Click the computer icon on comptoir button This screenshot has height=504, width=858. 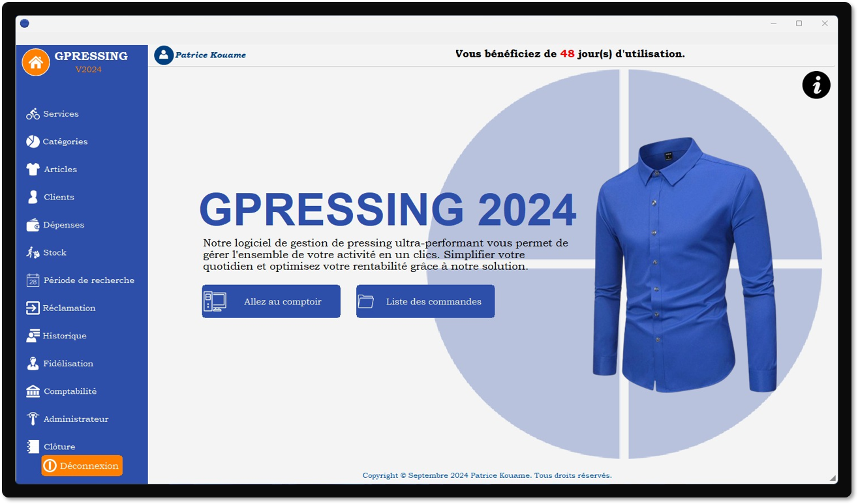(x=215, y=301)
